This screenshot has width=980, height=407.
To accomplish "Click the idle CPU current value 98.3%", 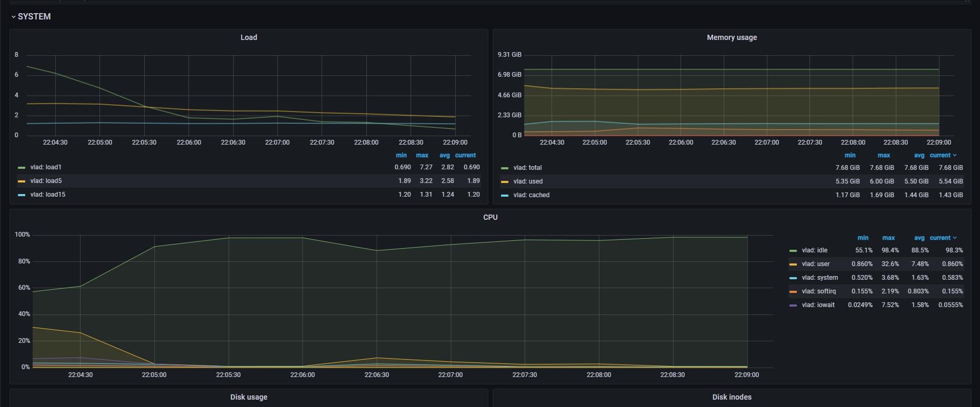I will (x=954, y=250).
